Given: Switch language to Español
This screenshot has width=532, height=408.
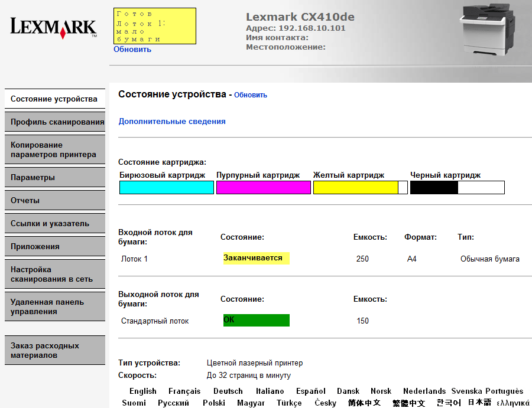Looking at the screenshot, I should coord(311,391).
